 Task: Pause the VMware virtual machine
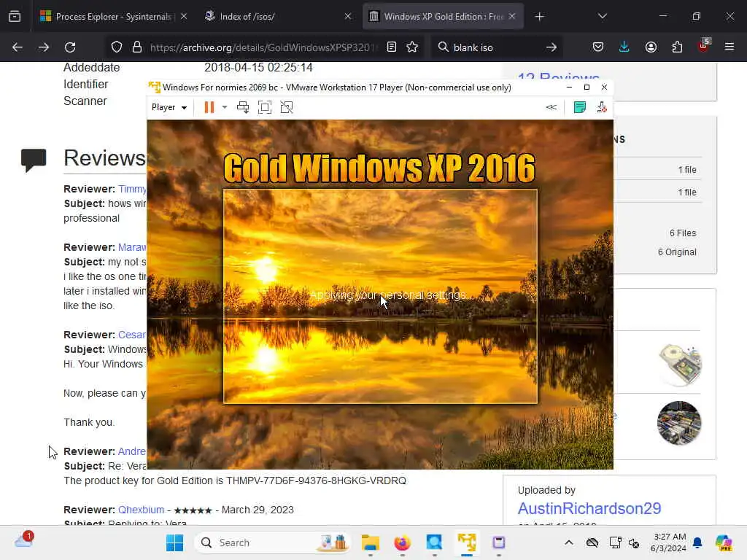pos(209,107)
